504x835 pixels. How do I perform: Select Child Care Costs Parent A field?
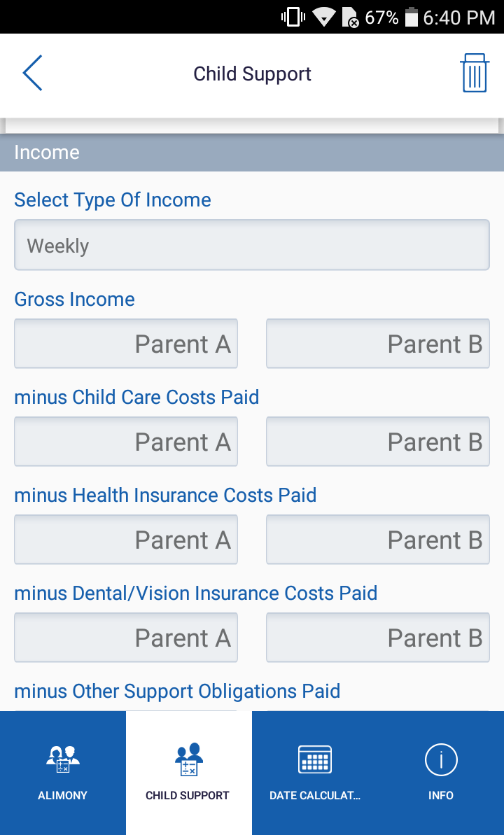click(x=126, y=442)
